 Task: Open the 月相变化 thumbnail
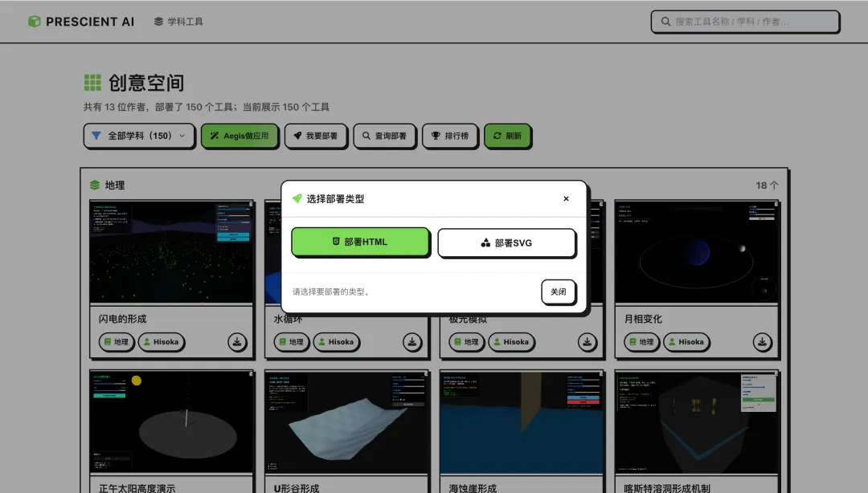[x=697, y=252]
